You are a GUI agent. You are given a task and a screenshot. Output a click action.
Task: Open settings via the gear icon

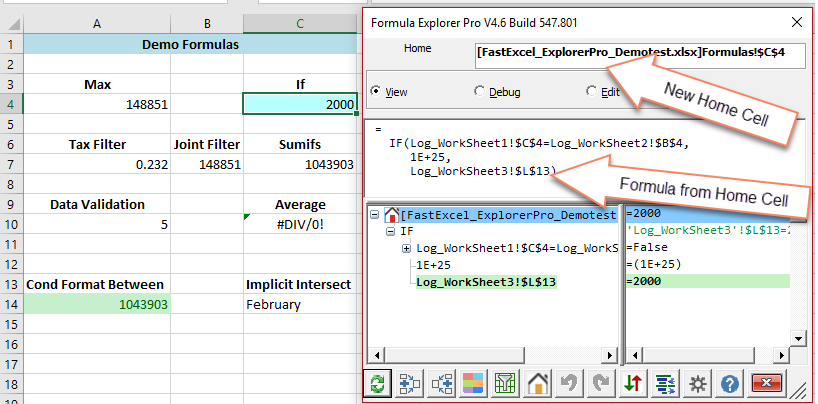point(698,384)
